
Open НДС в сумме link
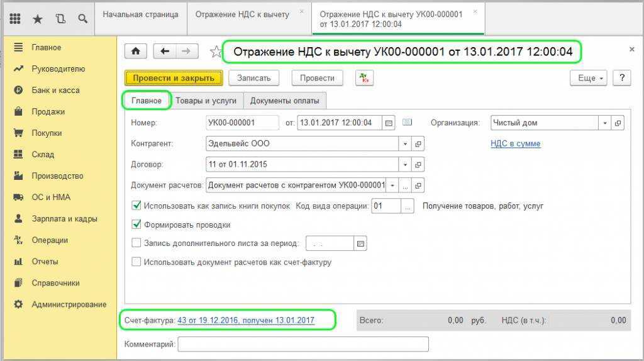(516, 144)
